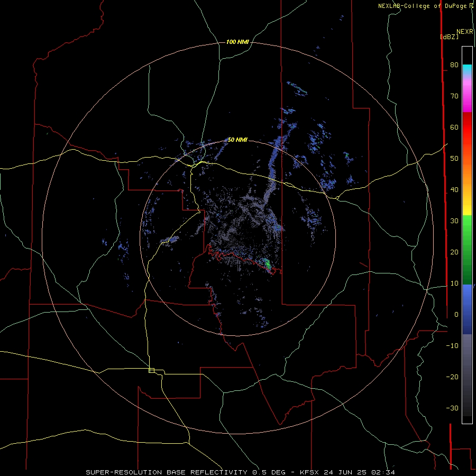Click the 30 value on the color scale
This screenshot has height=476, width=476.
click(x=454, y=221)
